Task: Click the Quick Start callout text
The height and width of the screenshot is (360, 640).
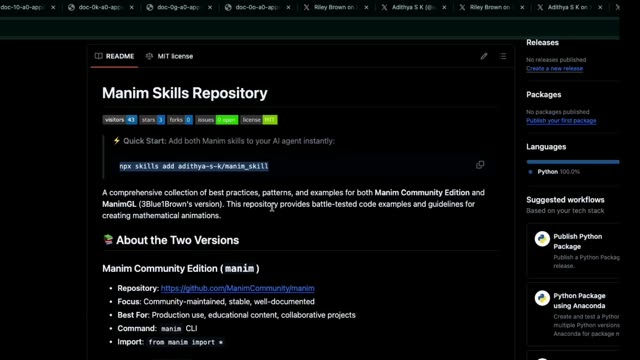Action: point(229,141)
